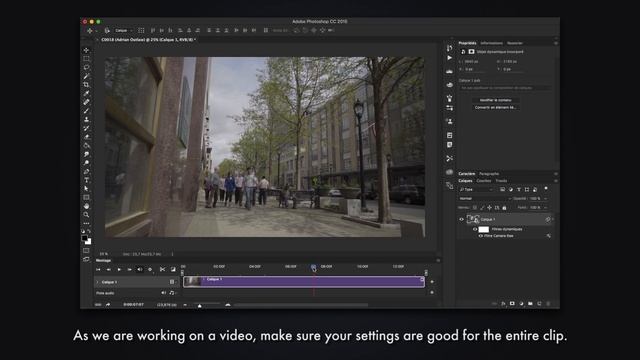The width and height of the screenshot is (640, 360).
Task: Add media with plus on Calque 1 track
Action: pyautogui.click(x=432, y=282)
